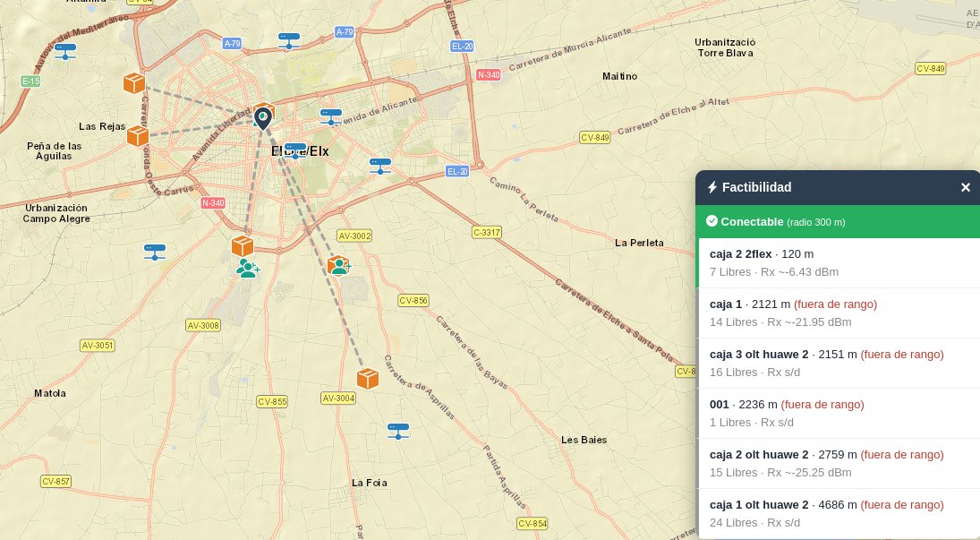Click the 'La Perleta' map label
The width and height of the screenshot is (980, 540).
[x=639, y=243]
